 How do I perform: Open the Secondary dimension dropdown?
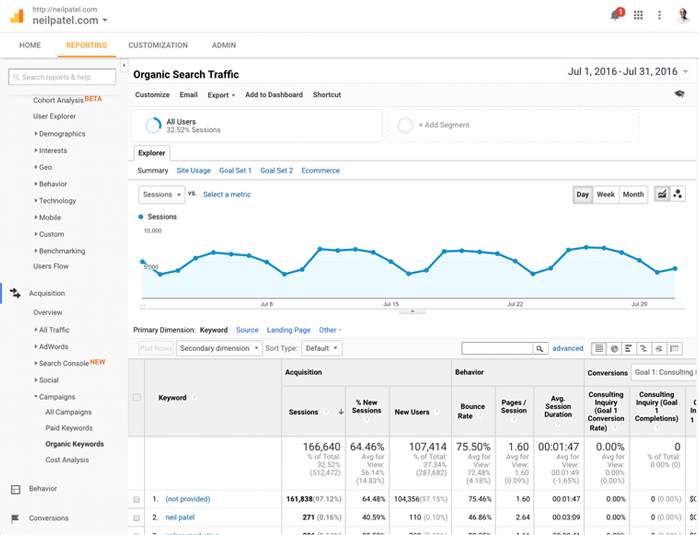coord(219,348)
